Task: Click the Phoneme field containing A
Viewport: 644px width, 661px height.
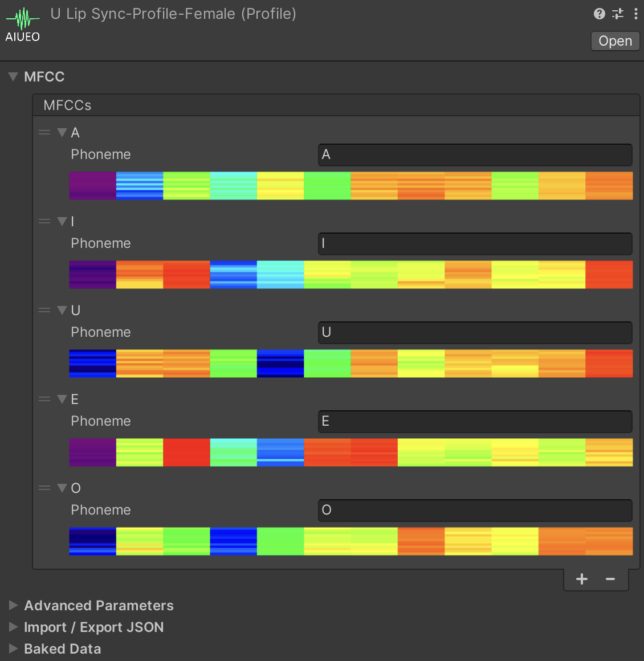Action: 475,155
